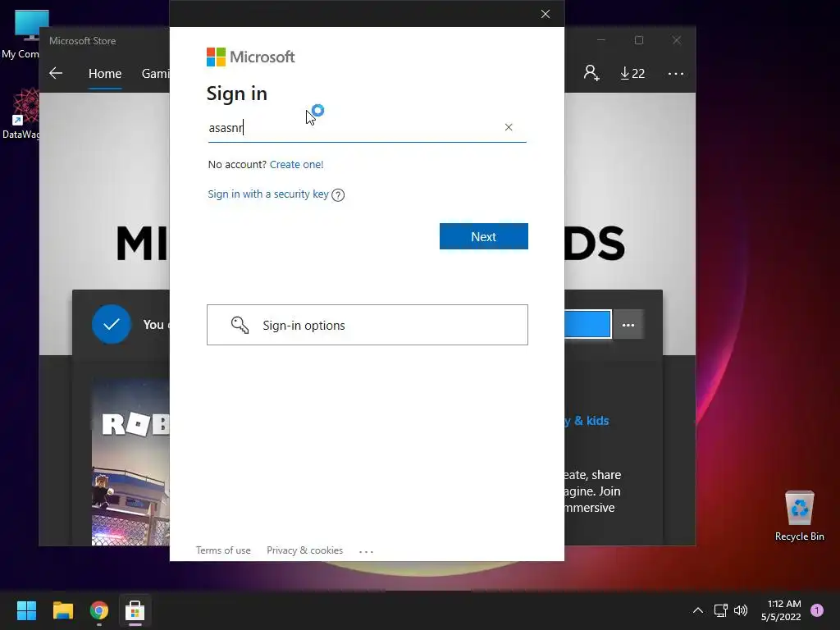Click the email input field
Viewport: 840px width, 630px height.
pyautogui.click(x=367, y=128)
